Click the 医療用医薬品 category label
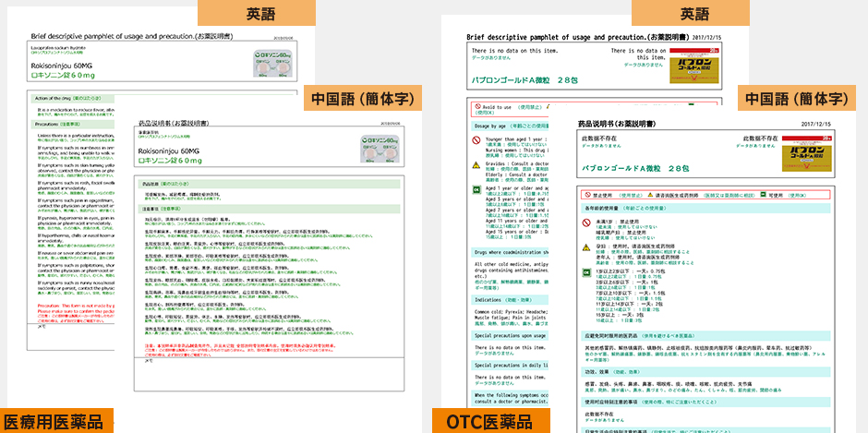The image size is (868, 433). [x=56, y=421]
